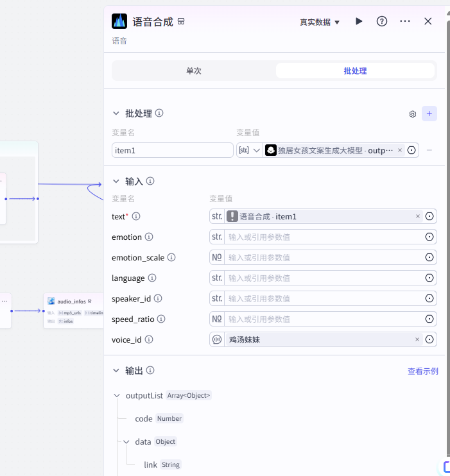
Task: Open variable selector for language field
Action: [429, 278]
